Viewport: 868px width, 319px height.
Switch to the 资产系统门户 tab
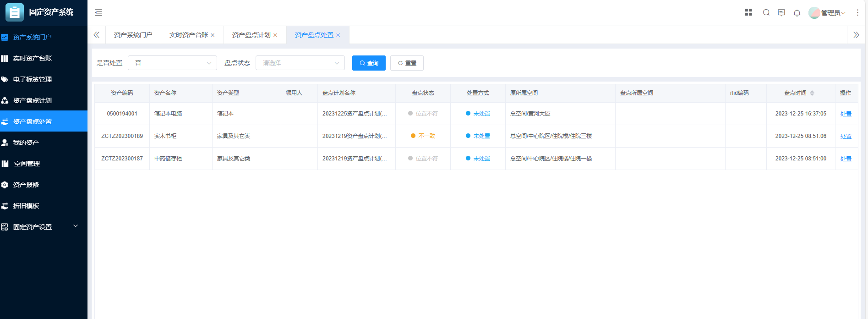point(133,35)
